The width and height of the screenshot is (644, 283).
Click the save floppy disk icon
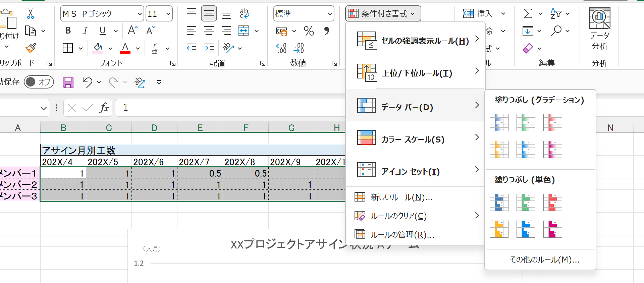coord(68,82)
